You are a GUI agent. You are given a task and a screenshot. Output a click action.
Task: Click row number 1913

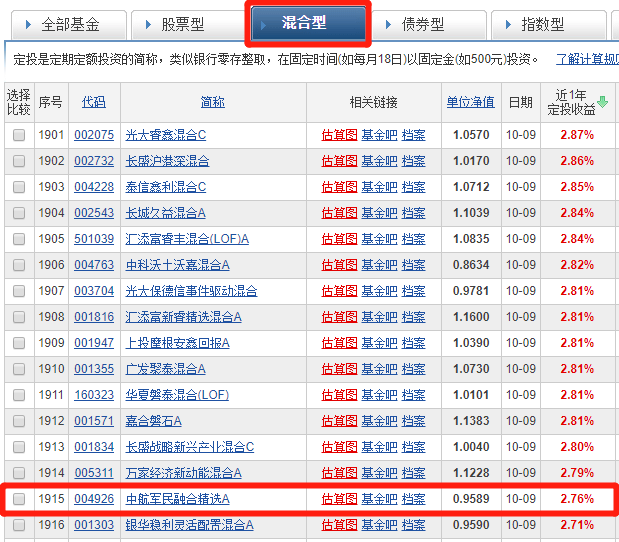click(51, 447)
